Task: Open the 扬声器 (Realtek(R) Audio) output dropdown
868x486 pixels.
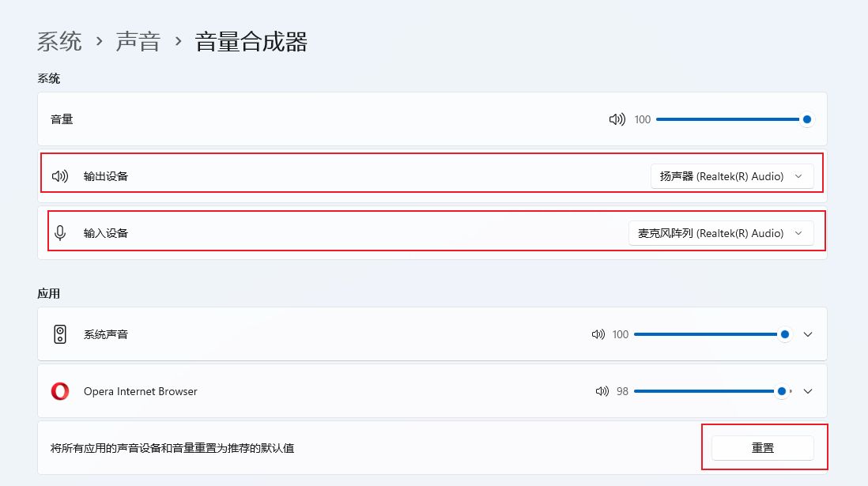Action: click(x=732, y=176)
